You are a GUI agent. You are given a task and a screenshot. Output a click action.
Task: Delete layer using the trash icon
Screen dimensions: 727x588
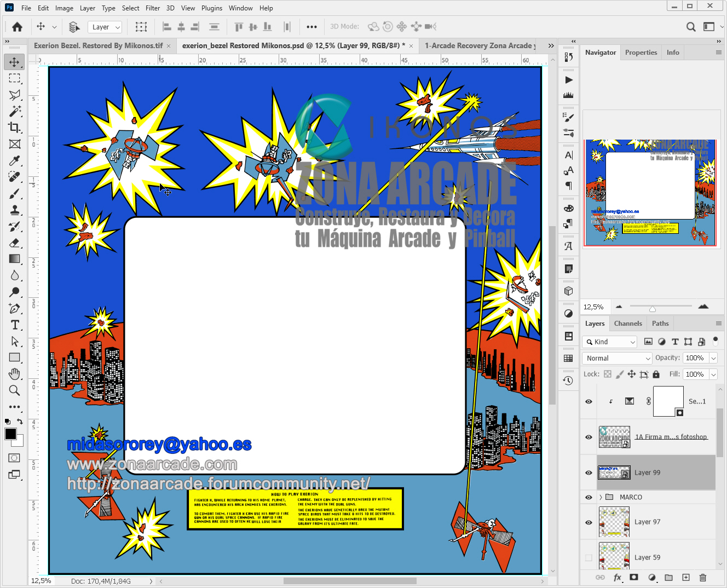tap(703, 578)
